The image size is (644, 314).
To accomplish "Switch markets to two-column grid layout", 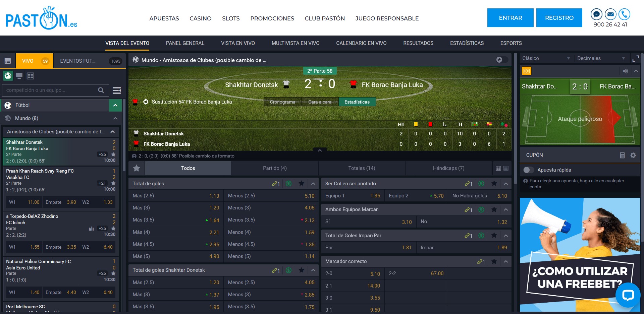I will pos(498,168).
